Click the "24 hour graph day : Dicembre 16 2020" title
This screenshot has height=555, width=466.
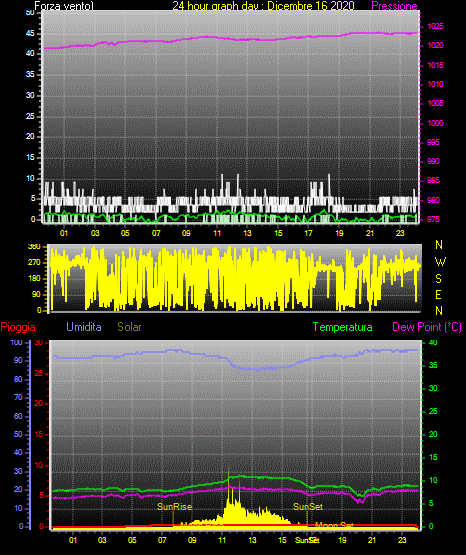[263, 6]
